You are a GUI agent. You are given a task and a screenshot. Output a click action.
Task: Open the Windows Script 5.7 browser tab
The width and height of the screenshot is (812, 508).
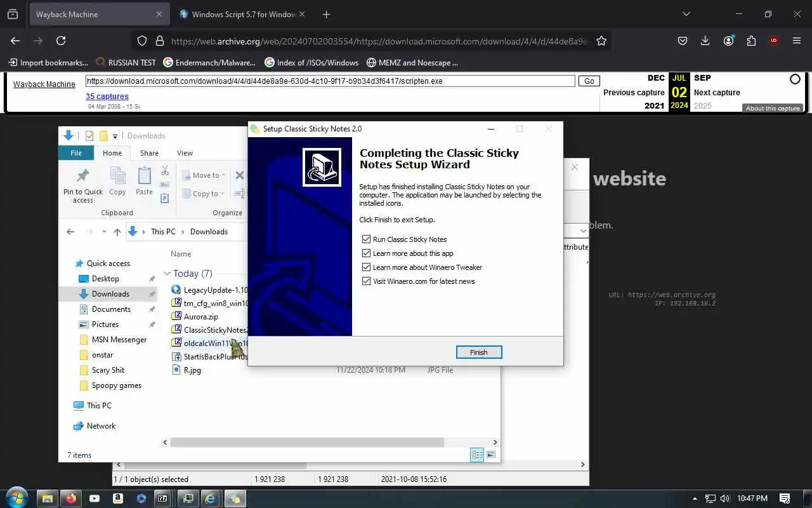coord(241,14)
